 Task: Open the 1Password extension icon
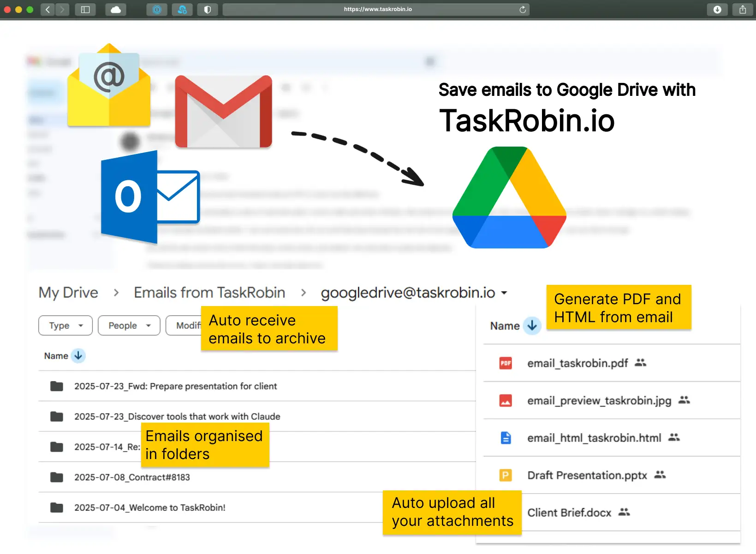(157, 10)
